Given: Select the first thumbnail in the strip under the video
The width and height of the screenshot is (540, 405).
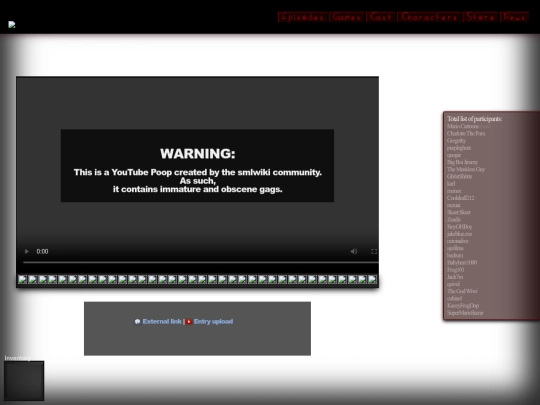Looking at the screenshot, I should pos(22,279).
